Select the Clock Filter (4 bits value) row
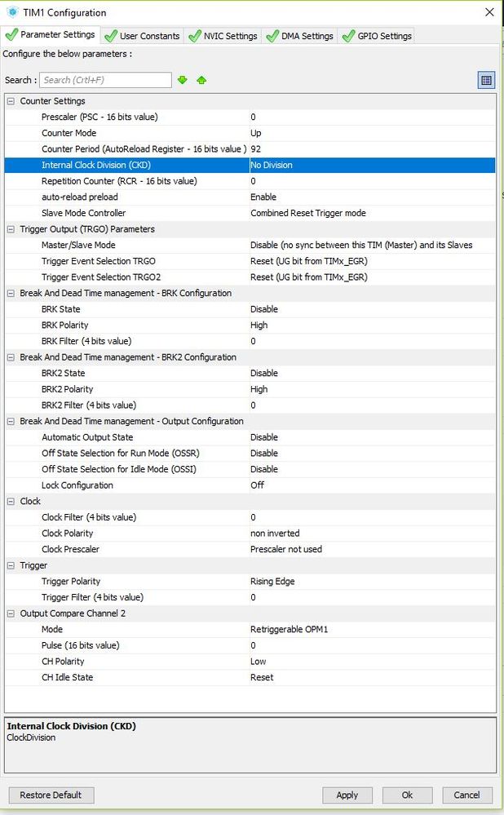This screenshot has height=815, width=504. pos(250,518)
